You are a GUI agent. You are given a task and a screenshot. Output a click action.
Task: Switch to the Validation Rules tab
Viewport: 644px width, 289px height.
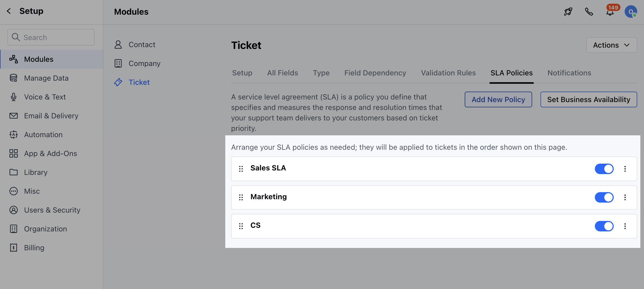[448, 73]
